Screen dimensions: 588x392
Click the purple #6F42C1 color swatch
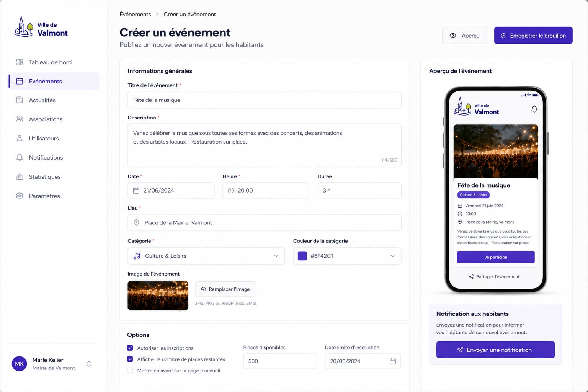(302, 256)
